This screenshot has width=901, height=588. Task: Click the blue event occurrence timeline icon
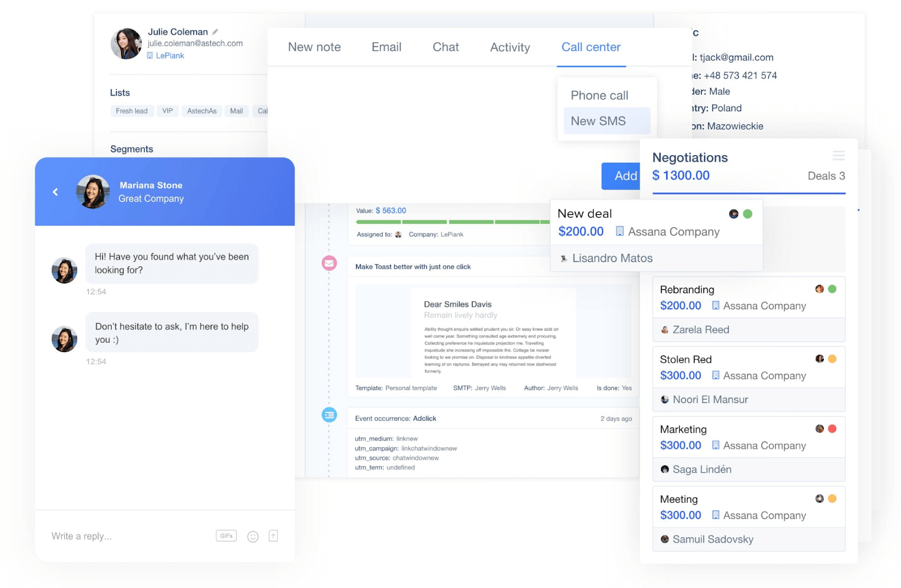(x=329, y=415)
